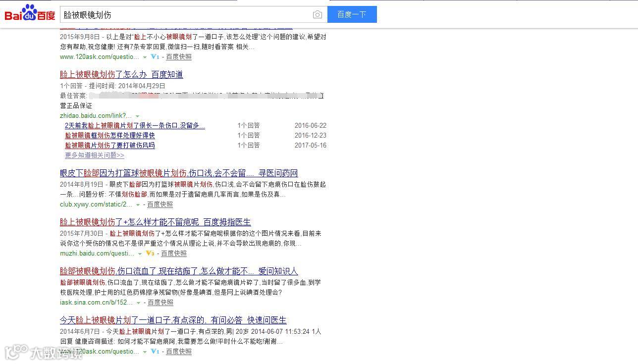Click the muzhi.baidu.com/questi green URL
Screen dimensions: 638x364
(97, 253)
